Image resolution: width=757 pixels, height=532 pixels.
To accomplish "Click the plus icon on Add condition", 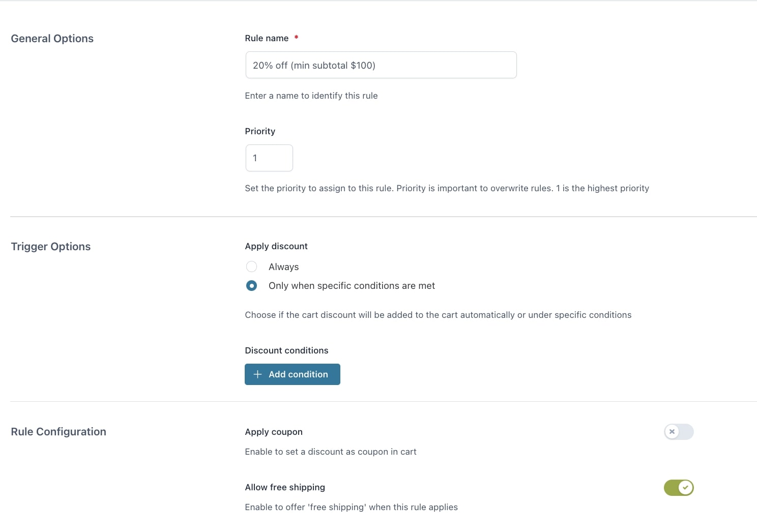I will pos(257,374).
